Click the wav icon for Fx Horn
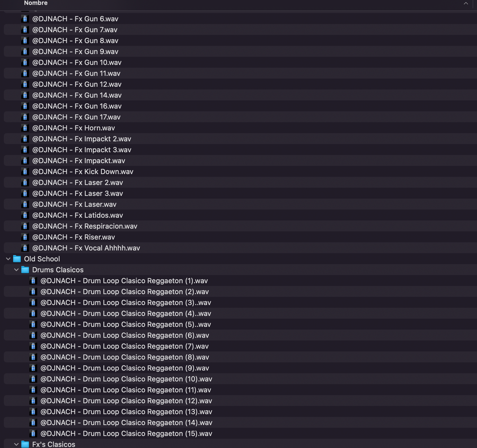The height and width of the screenshot is (448, 477). click(25, 128)
